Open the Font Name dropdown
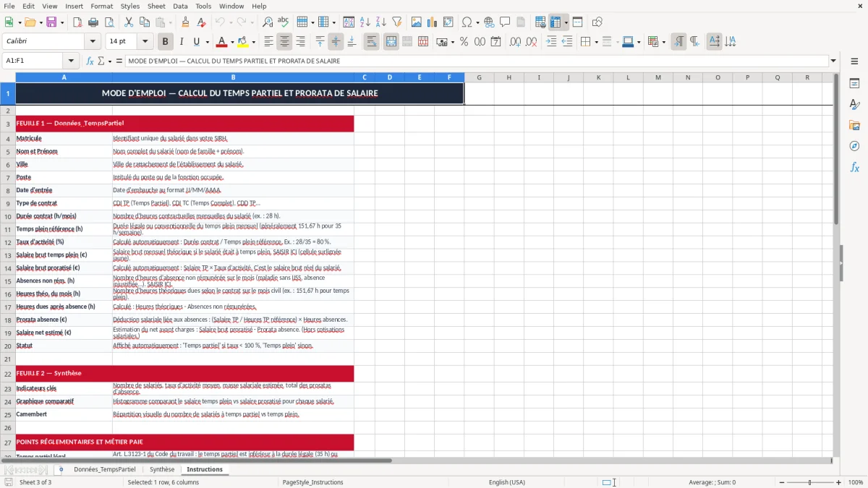The image size is (868, 488). 92,41
